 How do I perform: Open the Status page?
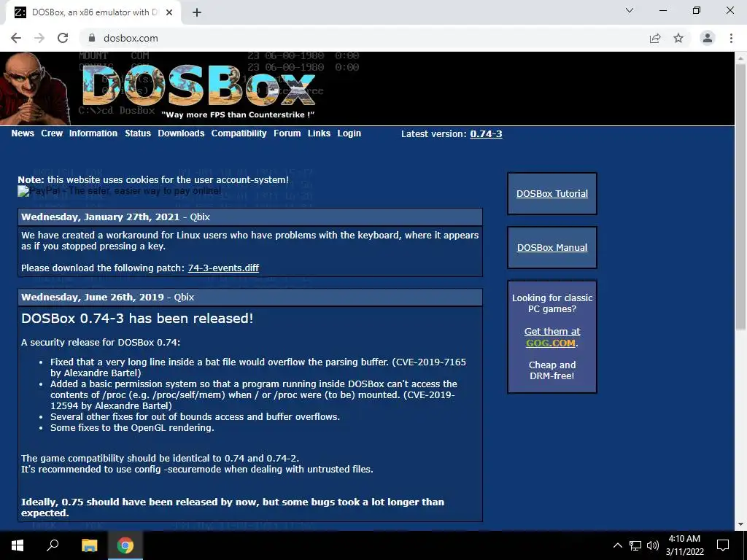tap(138, 133)
